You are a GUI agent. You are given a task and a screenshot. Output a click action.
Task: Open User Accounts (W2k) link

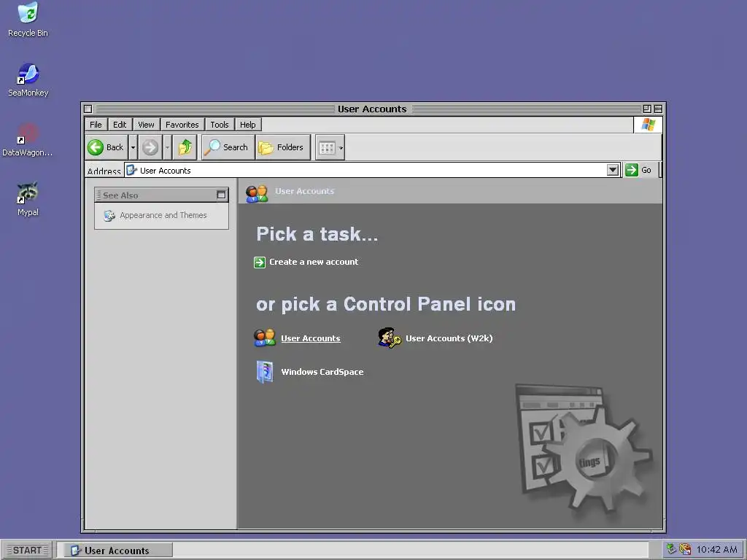tap(449, 338)
